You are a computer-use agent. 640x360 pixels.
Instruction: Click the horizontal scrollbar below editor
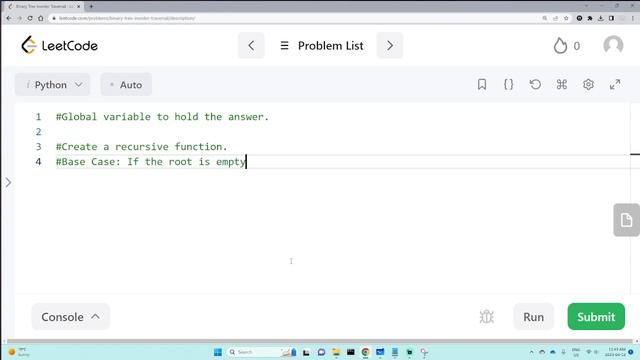coord(320,341)
